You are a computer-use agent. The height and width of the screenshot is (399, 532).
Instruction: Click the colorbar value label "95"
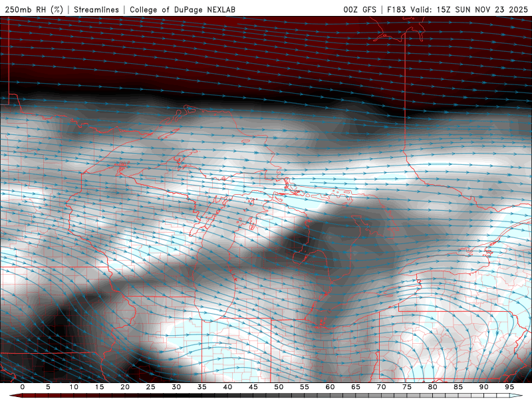tap(509, 387)
